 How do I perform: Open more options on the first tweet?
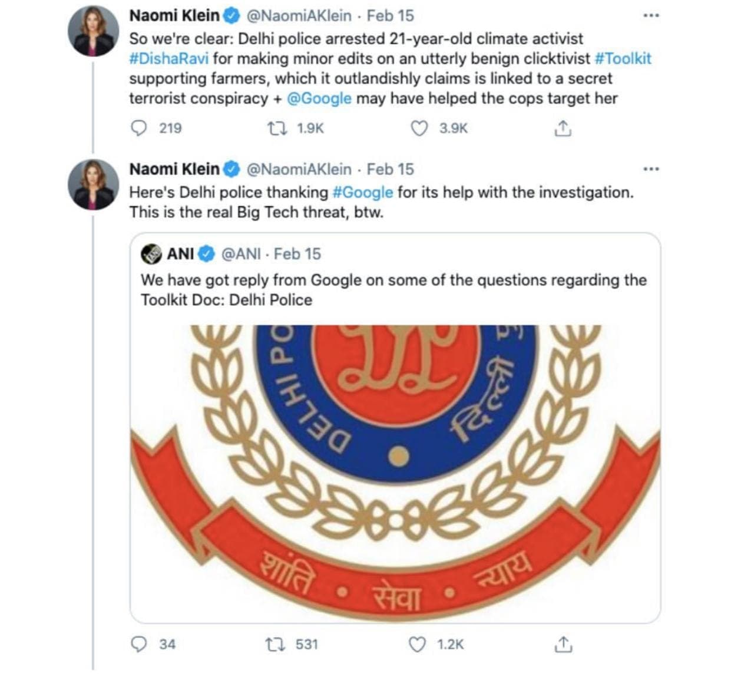[x=651, y=16]
